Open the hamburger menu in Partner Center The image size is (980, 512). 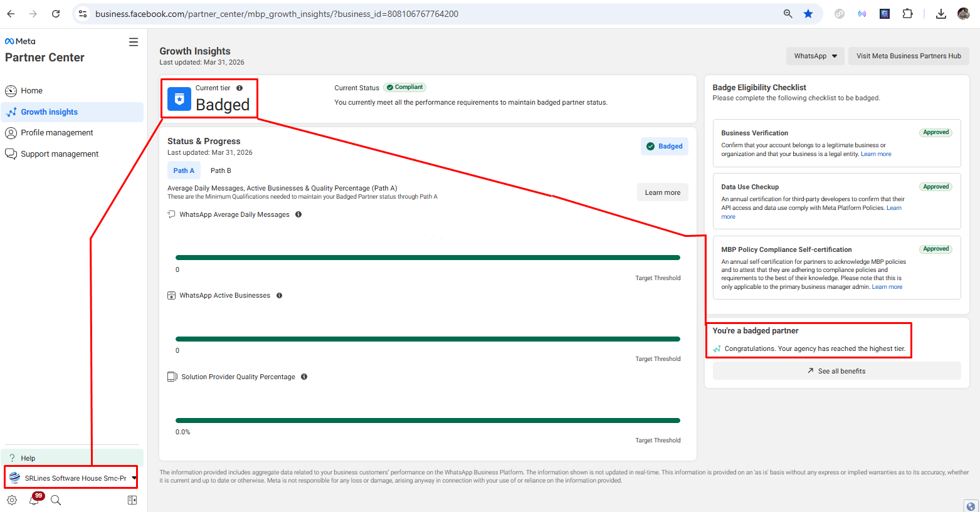pyautogui.click(x=133, y=42)
